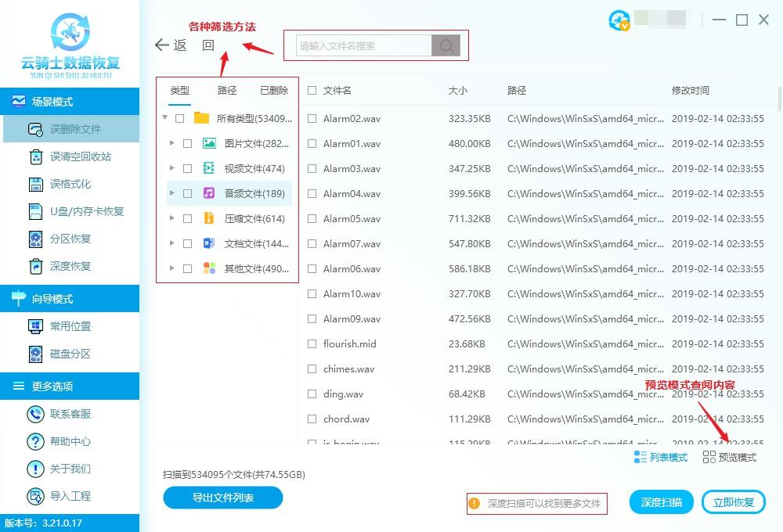
Task: Expand the 视频文件 tree node
Action: [x=171, y=168]
